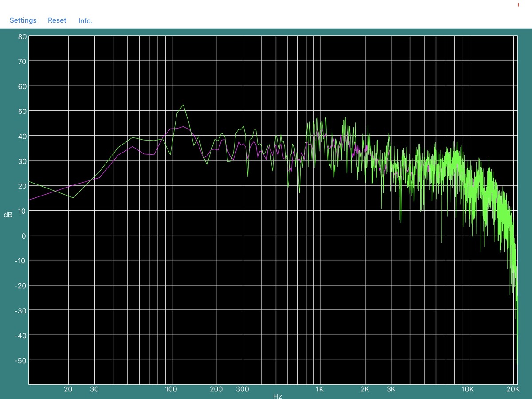Screen dimensions: 532x399
Task: Open the Settings menu
Action: point(23,20)
